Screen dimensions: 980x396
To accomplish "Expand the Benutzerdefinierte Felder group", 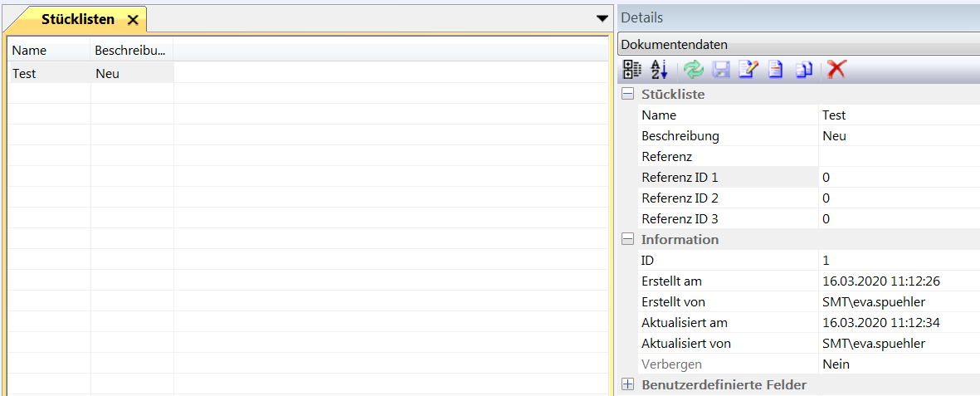I will point(628,385).
